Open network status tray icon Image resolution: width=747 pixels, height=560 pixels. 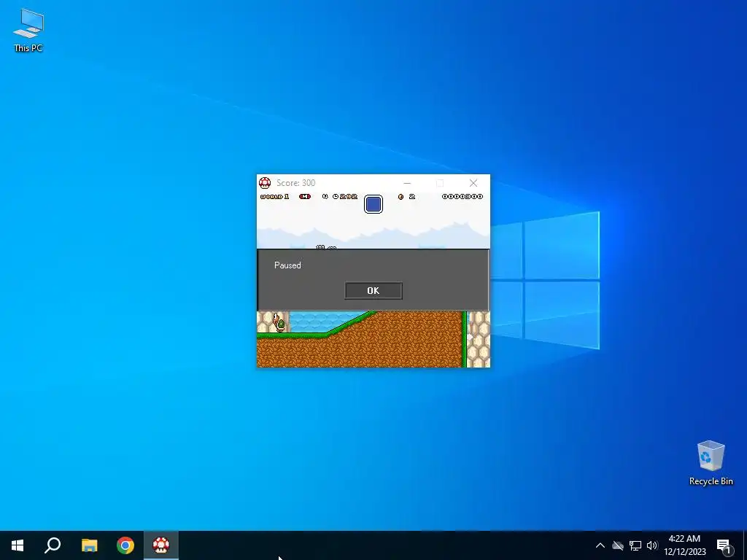pos(635,545)
